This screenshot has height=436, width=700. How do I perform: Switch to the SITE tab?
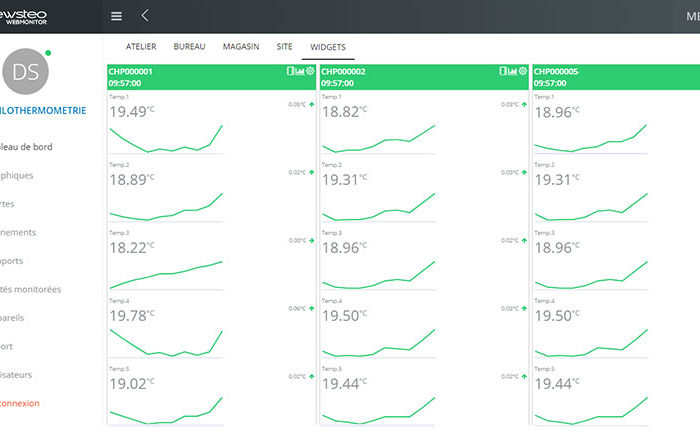(x=284, y=46)
